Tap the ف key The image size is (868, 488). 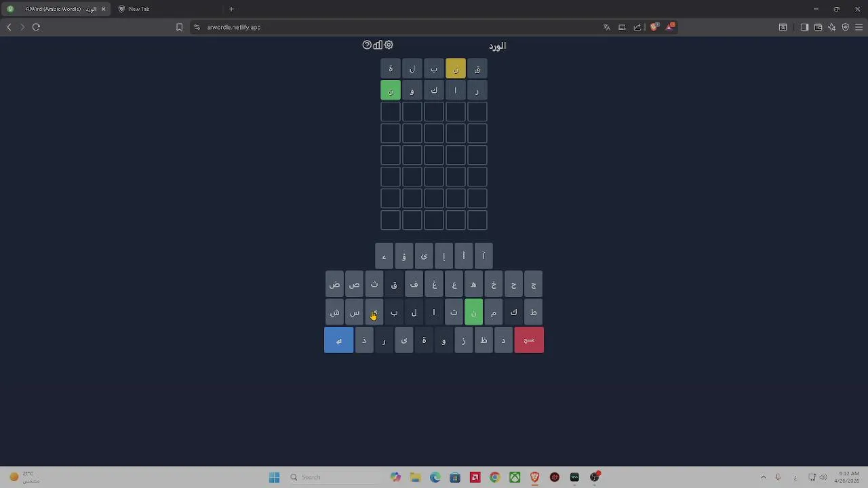[x=414, y=285]
